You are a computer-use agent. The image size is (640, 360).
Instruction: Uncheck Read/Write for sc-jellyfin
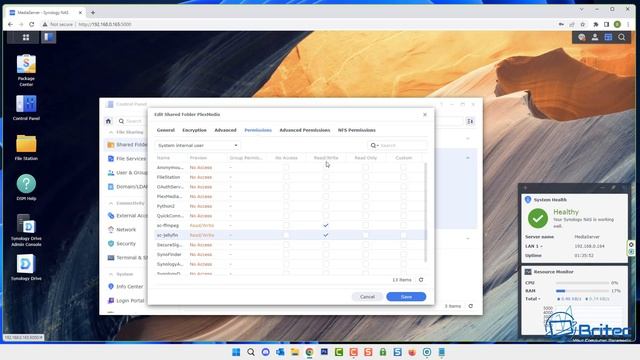pyautogui.click(x=326, y=235)
